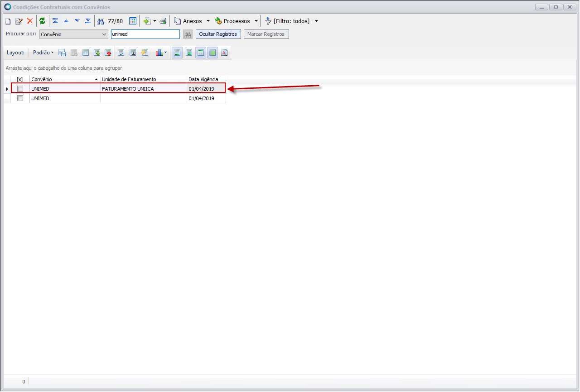Check the box in the second UNIMED row
This screenshot has height=392, width=580.
tap(20, 98)
